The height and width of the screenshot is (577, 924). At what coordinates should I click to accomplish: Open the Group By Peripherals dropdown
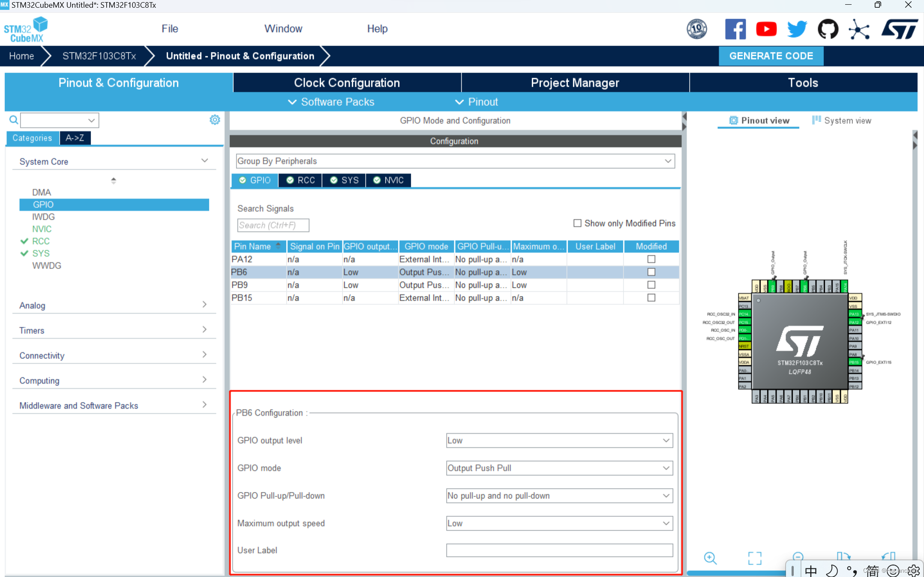point(455,161)
